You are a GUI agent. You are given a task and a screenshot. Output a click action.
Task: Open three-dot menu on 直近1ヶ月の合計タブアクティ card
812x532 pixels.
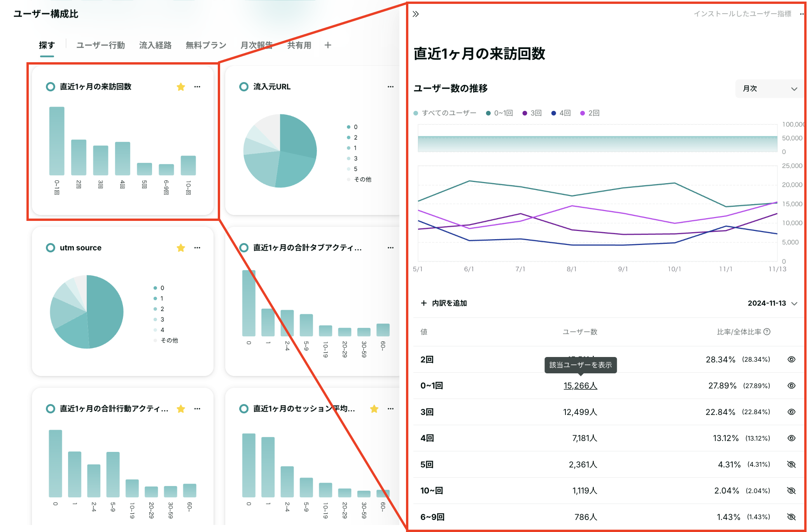(390, 248)
